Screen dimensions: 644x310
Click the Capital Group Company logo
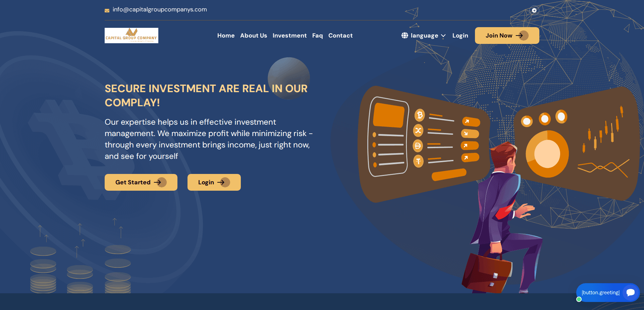[x=131, y=35]
